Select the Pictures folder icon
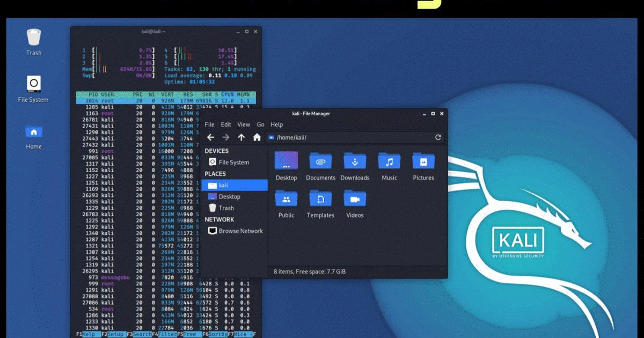The width and height of the screenshot is (644, 338). 423,161
